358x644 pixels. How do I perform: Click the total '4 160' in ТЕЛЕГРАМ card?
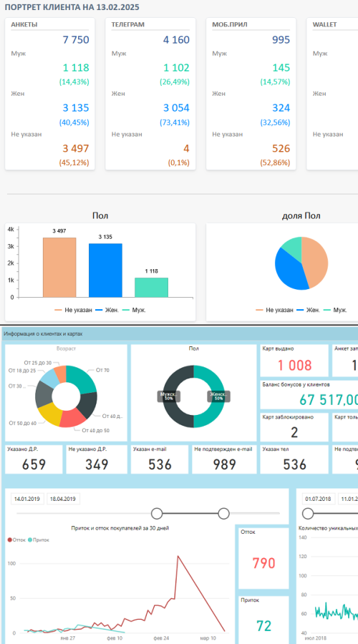(x=176, y=40)
